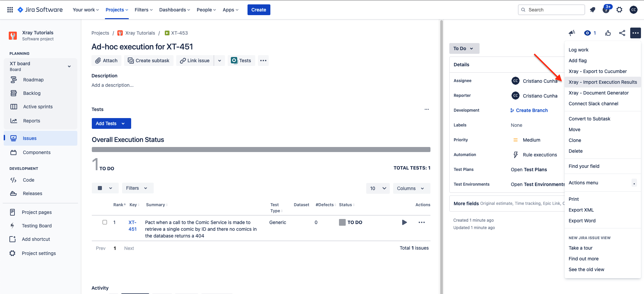This screenshot has width=644, height=294.
Task: Run test XT-451 with play icon
Action: tap(405, 222)
